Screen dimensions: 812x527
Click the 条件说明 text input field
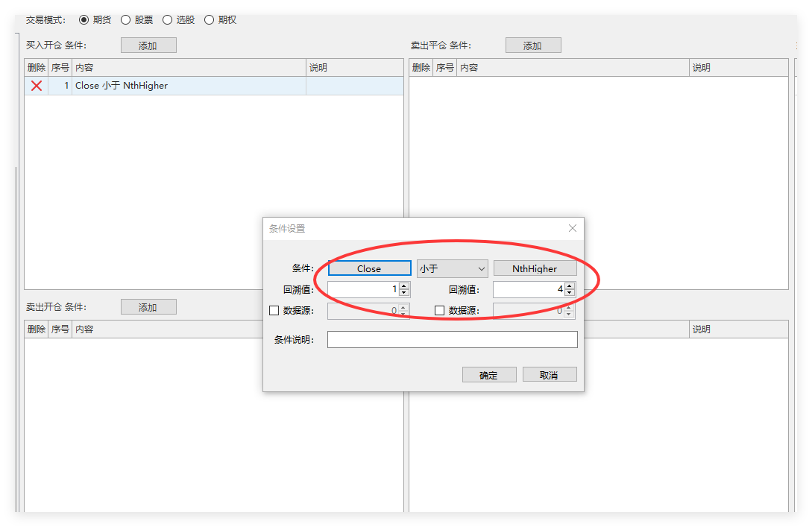pyautogui.click(x=452, y=340)
